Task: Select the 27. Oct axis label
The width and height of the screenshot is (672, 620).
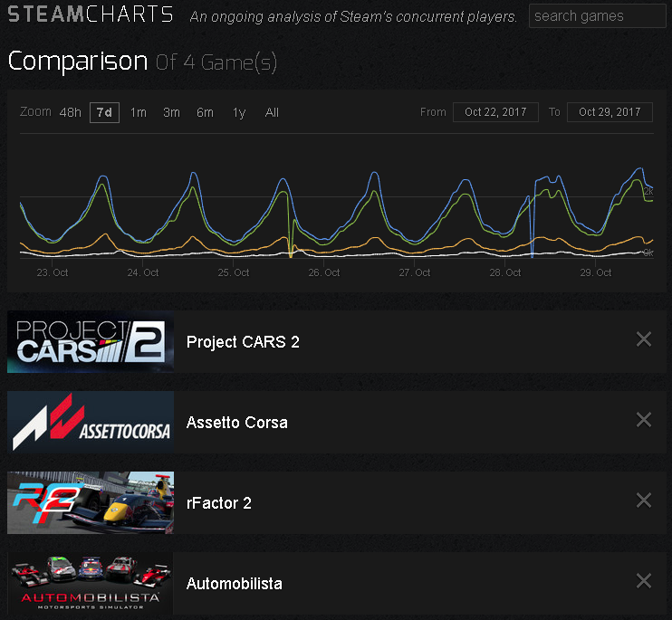Action: pyautogui.click(x=415, y=272)
